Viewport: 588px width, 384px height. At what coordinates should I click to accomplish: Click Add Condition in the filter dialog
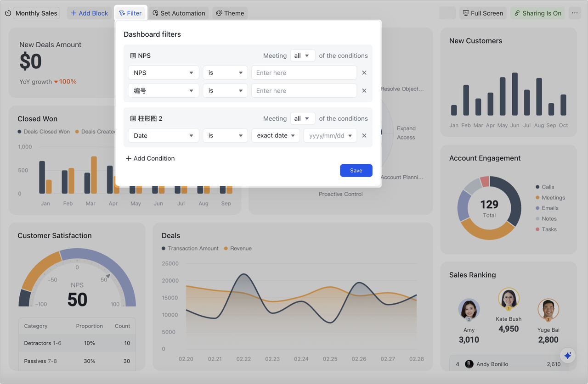click(150, 158)
